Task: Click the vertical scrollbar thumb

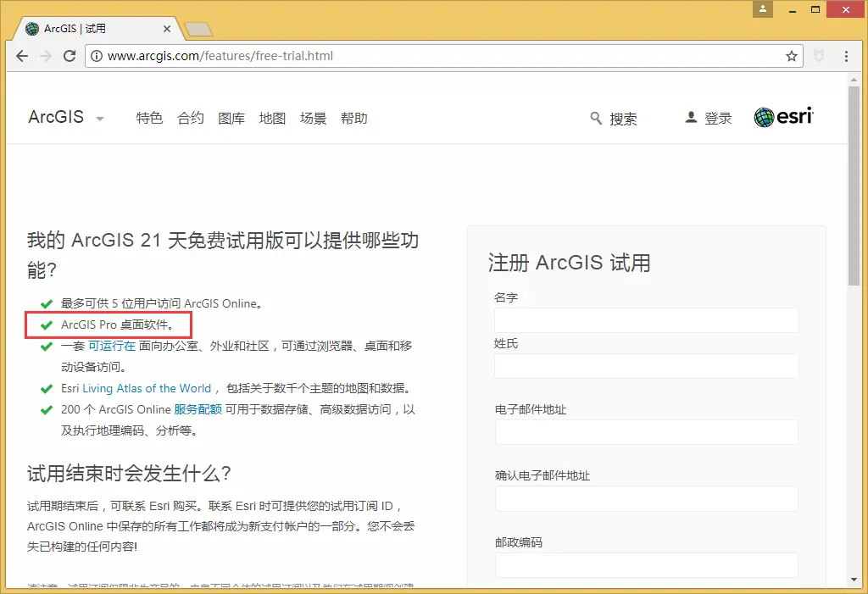Action: (854, 186)
